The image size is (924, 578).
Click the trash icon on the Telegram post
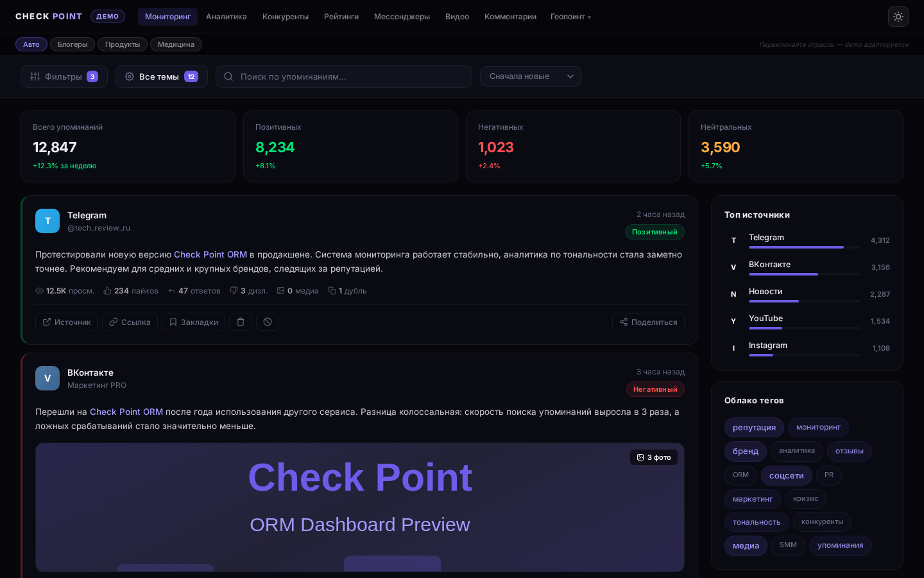(241, 322)
